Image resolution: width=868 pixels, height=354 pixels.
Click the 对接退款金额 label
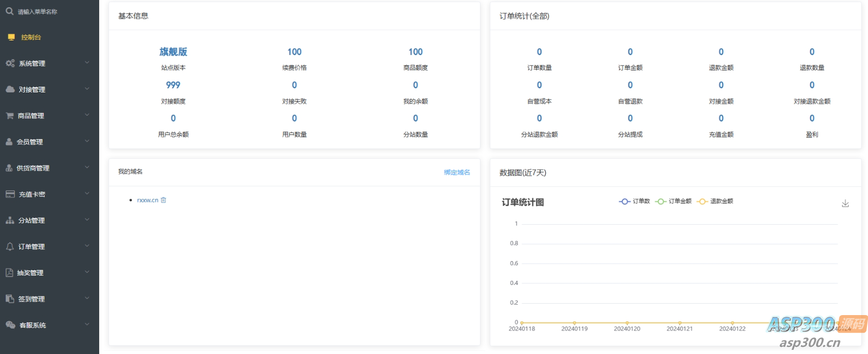click(812, 102)
